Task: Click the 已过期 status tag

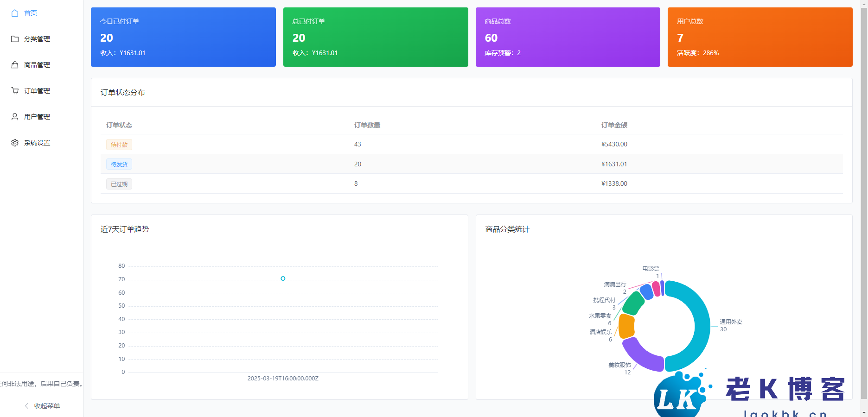Action: (x=119, y=184)
